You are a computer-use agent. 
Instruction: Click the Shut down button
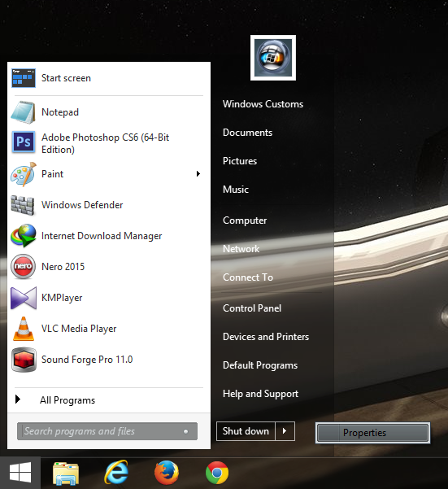(246, 431)
